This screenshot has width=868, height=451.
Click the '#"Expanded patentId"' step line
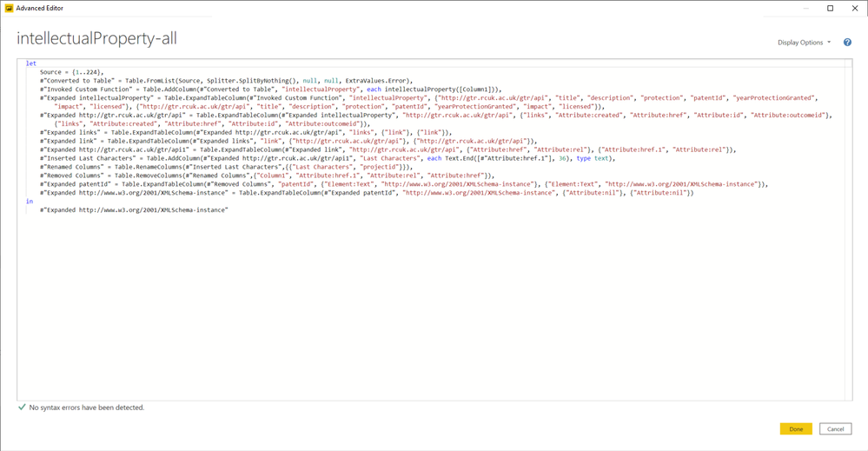pyautogui.click(x=404, y=184)
